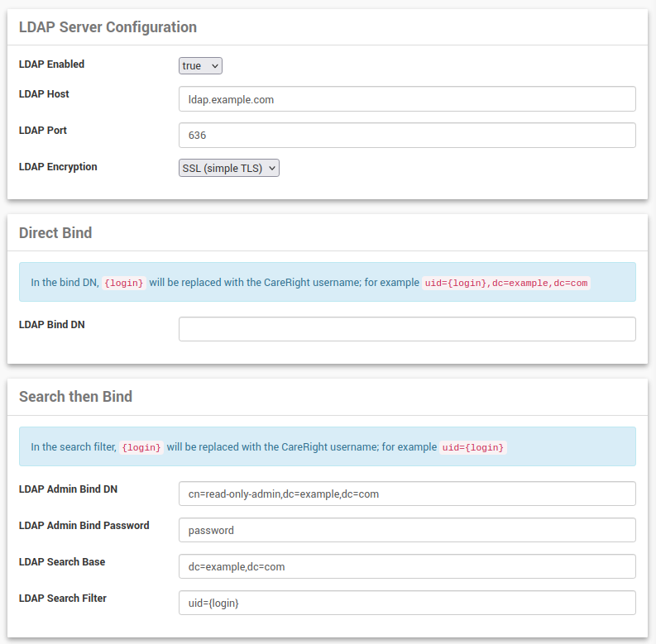Click the LDAP Admin Bind DN input
The image size is (656, 644).
point(407,494)
